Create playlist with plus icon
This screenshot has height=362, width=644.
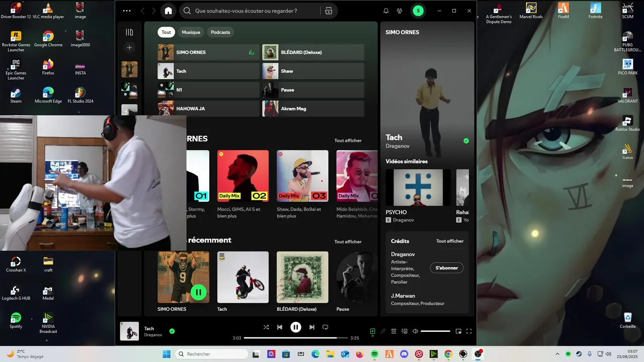(129, 48)
